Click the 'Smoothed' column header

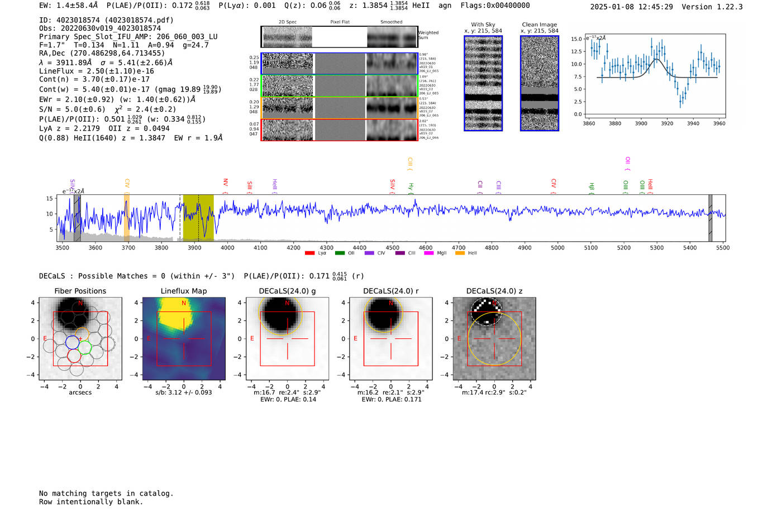click(392, 22)
